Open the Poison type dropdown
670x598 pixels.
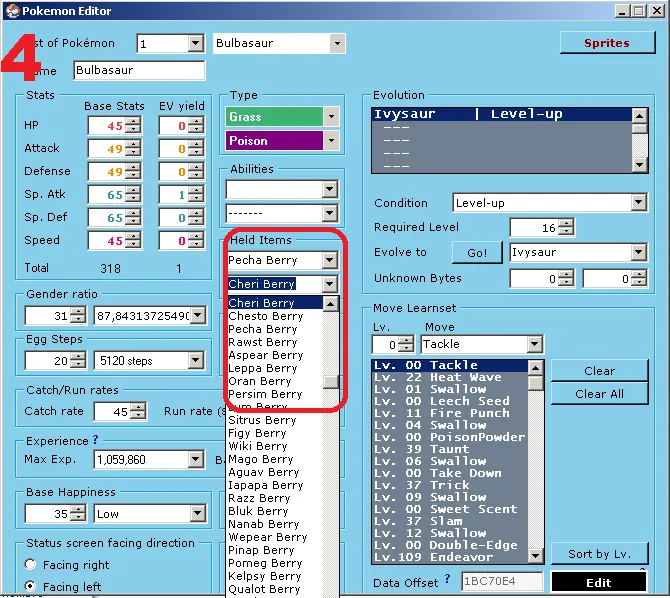pos(331,140)
